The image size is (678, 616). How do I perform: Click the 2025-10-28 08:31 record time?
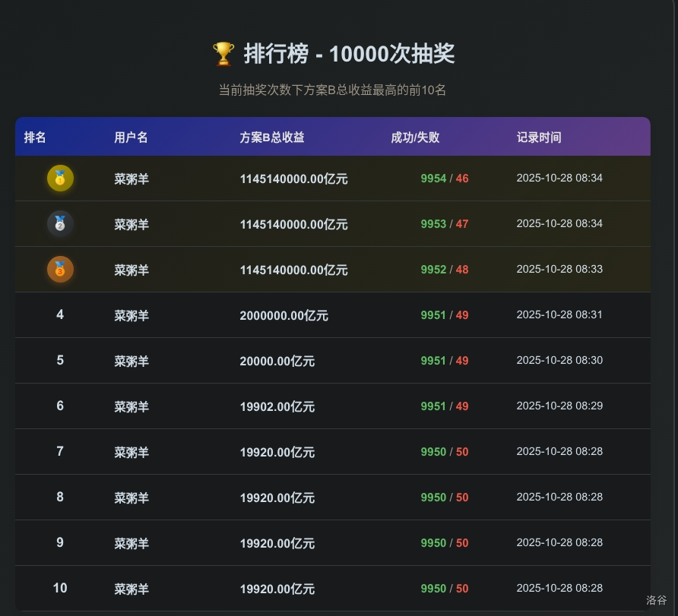click(x=559, y=314)
